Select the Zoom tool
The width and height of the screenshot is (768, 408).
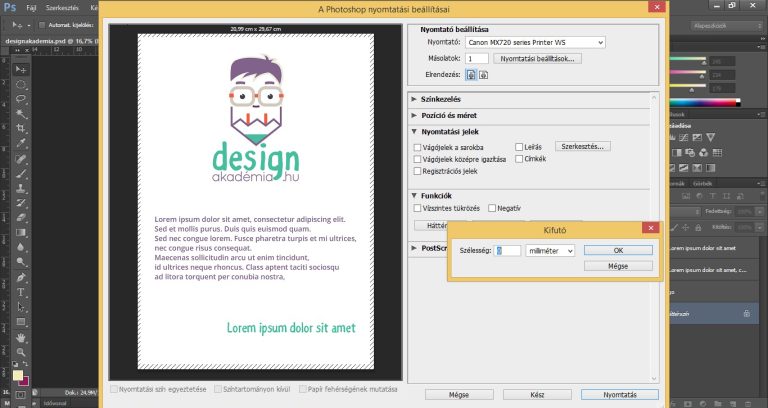[21, 352]
